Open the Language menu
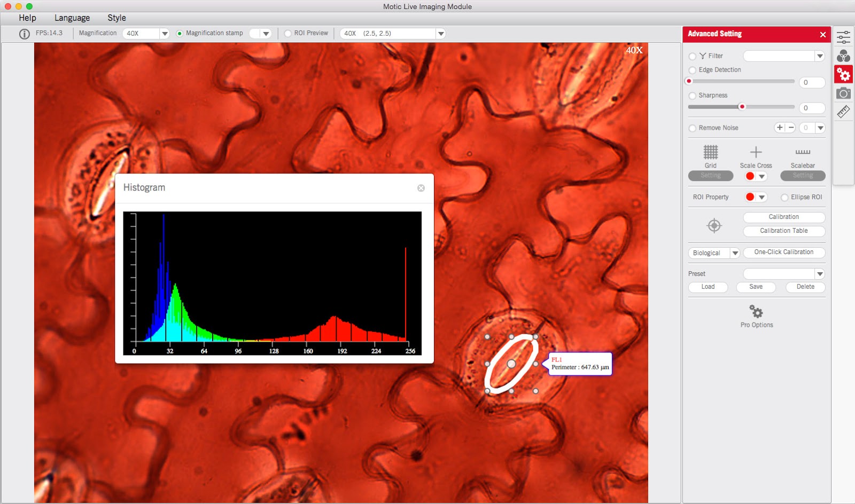Image resolution: width=855 pixels, height=504 pixels. pyautogui.click(x=72, y=18)
